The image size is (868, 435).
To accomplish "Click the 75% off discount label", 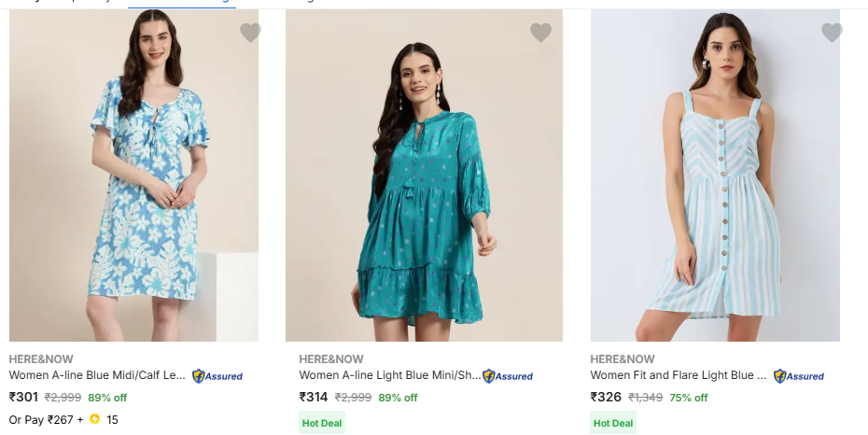I will 689,398.
